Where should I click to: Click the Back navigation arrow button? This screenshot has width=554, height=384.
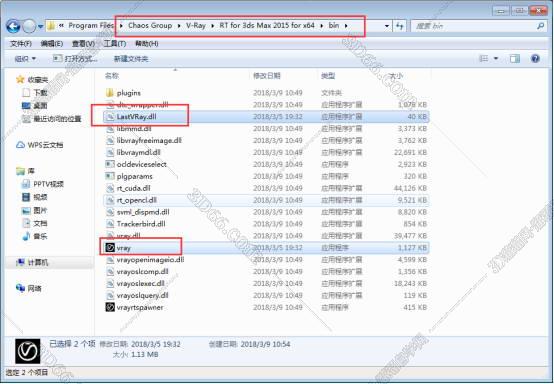13,26
